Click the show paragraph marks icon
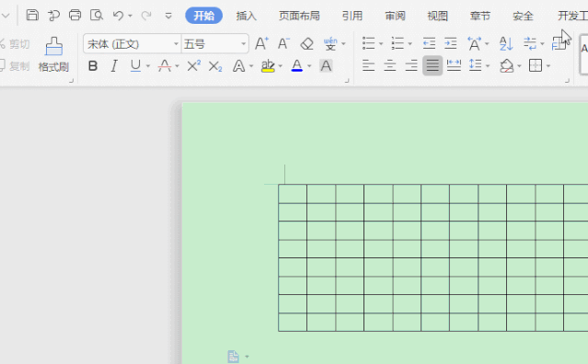Viewport: 588px width, 364px height. tap(530, 43)
